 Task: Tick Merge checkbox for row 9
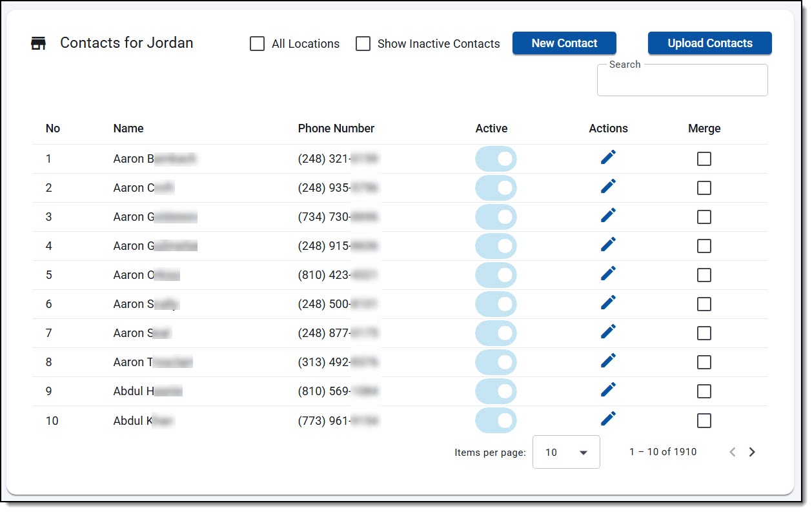click(x=704, y=391)
